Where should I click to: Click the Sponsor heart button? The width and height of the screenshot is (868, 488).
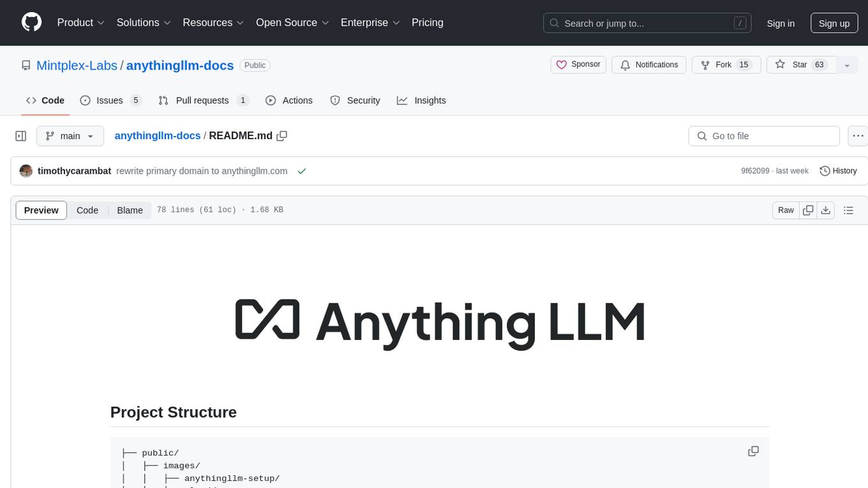pyautogui.click(x=578, y=65)
